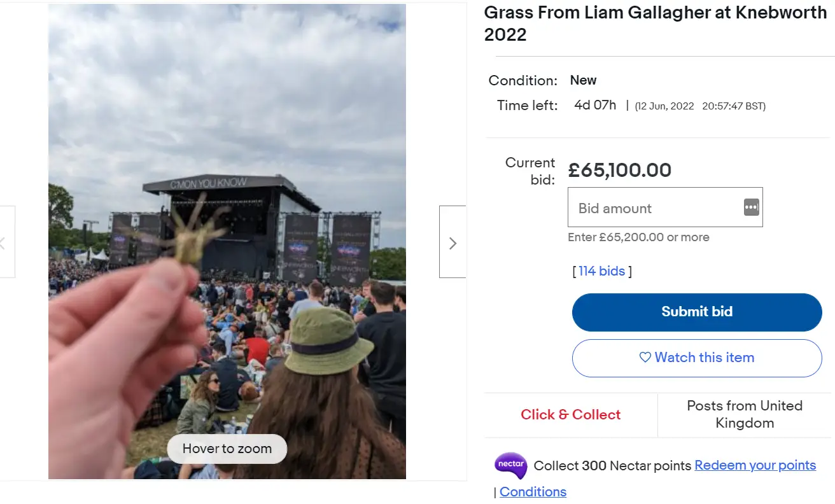This screenshot has width=835, height=504.
Task: Click the next image chevron arrow
Action: (x=453, y=242)
